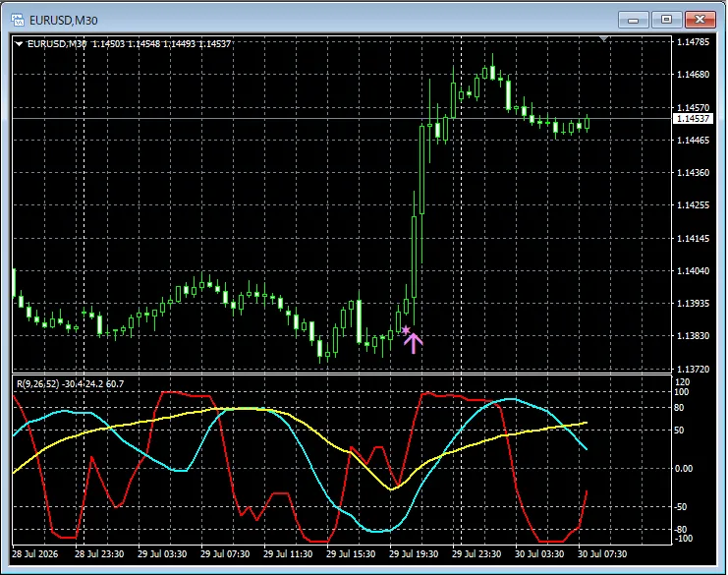
Task: Select the pink buy arrow signal
Action: [x=413, y=343]
